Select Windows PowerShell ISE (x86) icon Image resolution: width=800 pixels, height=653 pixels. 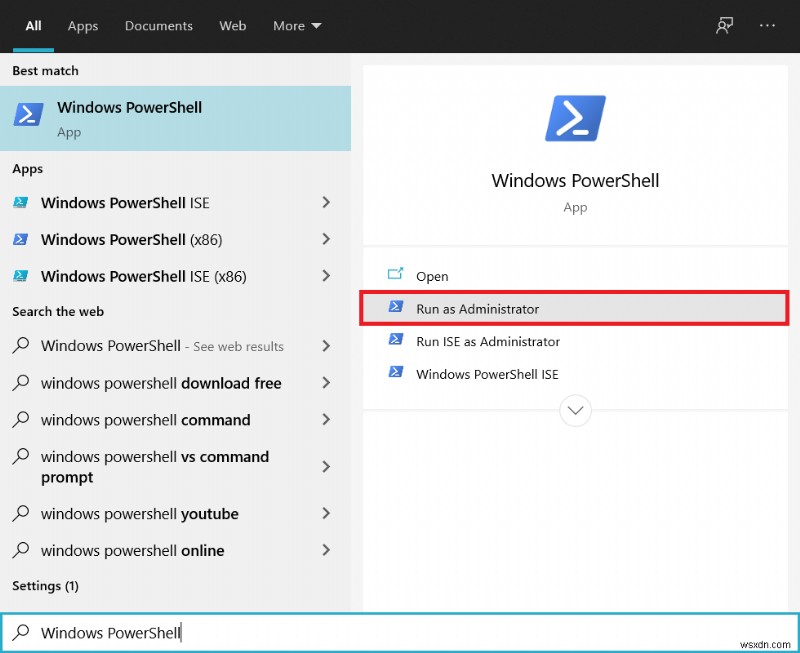click(22, 276)
